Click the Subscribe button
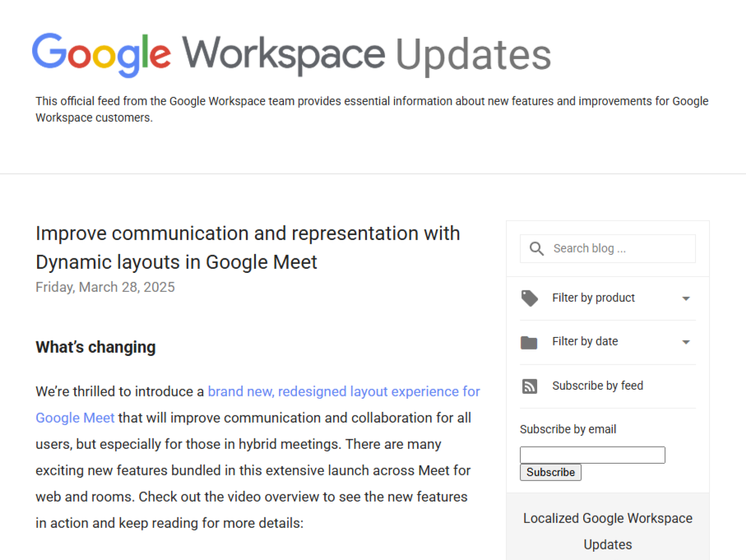746x560 pixels. [x=550, y=472]
